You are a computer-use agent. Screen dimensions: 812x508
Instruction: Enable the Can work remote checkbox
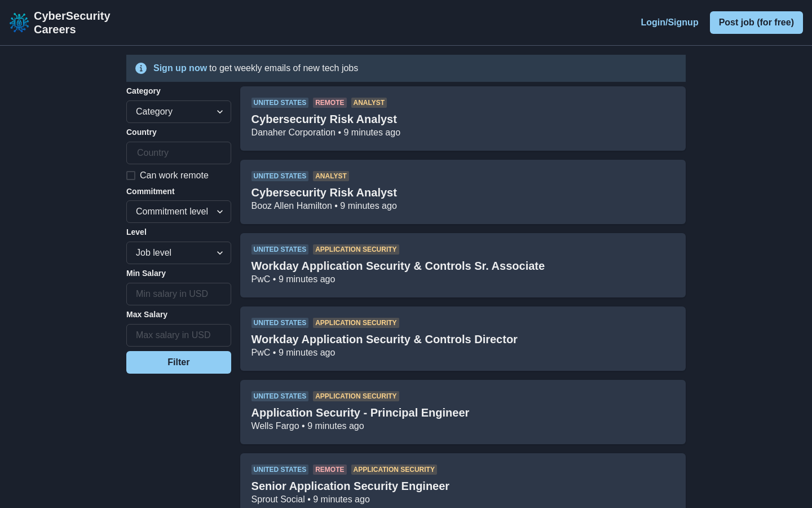click(131, 176)
